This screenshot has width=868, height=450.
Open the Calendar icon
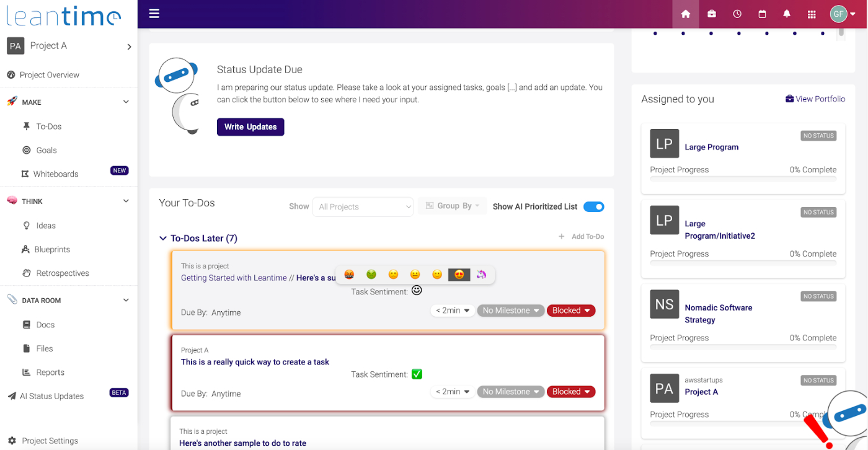(762, 13)
